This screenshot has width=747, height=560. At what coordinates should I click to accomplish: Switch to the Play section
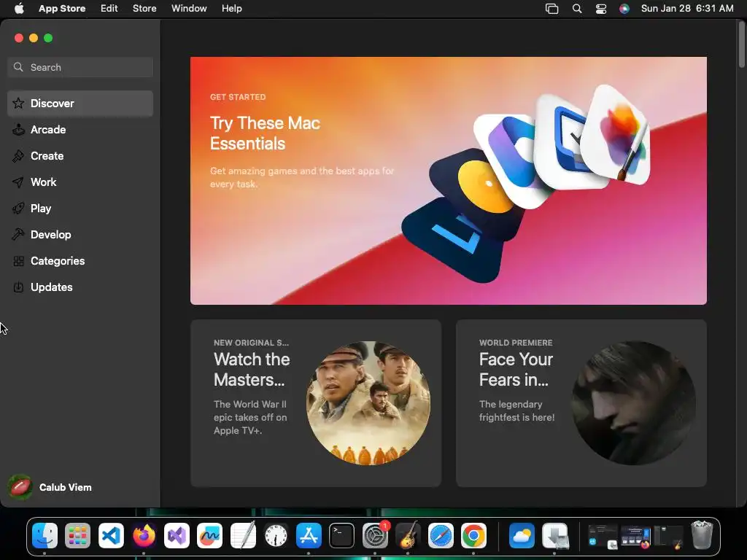(80, 208)
